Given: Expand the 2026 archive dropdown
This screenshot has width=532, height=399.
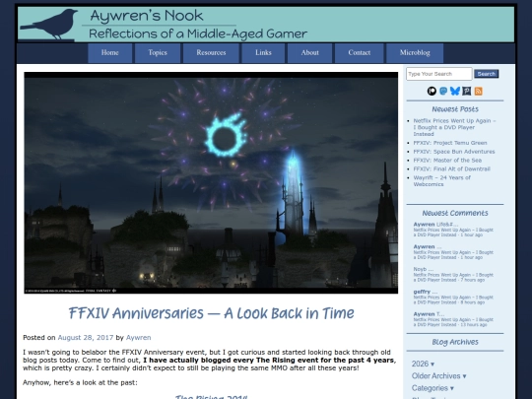Looking at the screenshot, I should [x=423, y=364].
